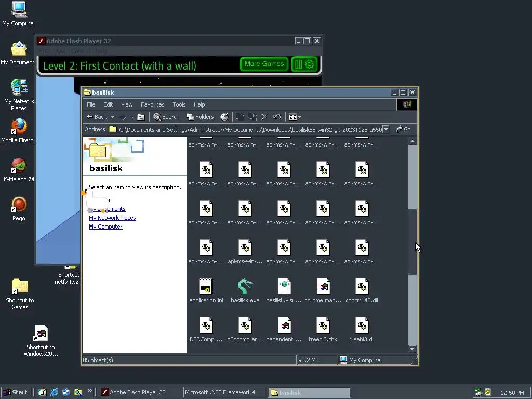Expand quick launch overflow chevron
The image size is (532, 399).
pos(89,391)
